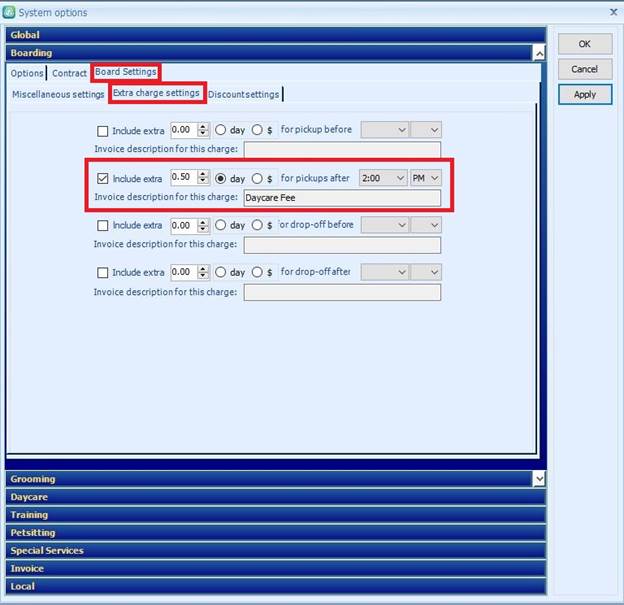Click the Cancel button
The width and height of the screenshot is (624, 605).
pyautogui.click(x=585, y=69)
